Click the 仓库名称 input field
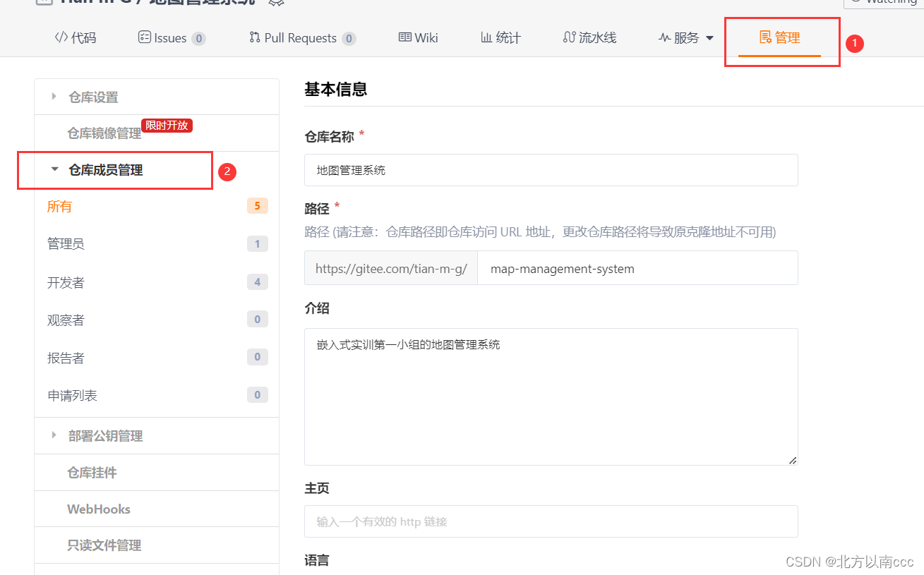The width and height of the screenshot is (924, 575). (551, 170)
